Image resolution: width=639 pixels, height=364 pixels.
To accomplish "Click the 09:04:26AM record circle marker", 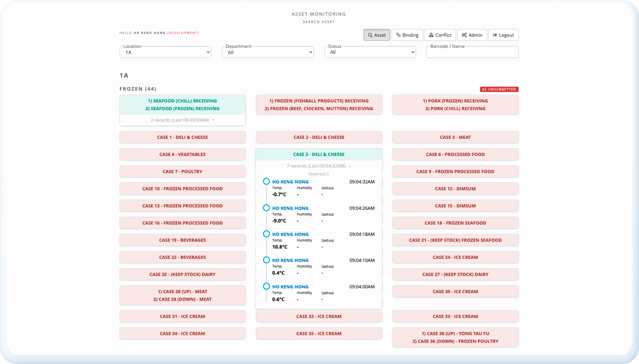I will tap(266, 208).
